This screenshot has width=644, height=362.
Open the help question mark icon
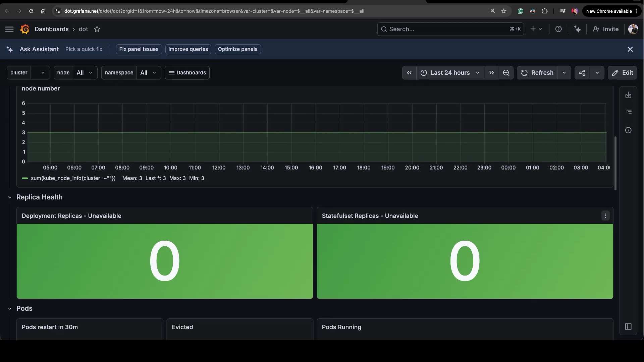pyautogui.click(x=558, y=29)
